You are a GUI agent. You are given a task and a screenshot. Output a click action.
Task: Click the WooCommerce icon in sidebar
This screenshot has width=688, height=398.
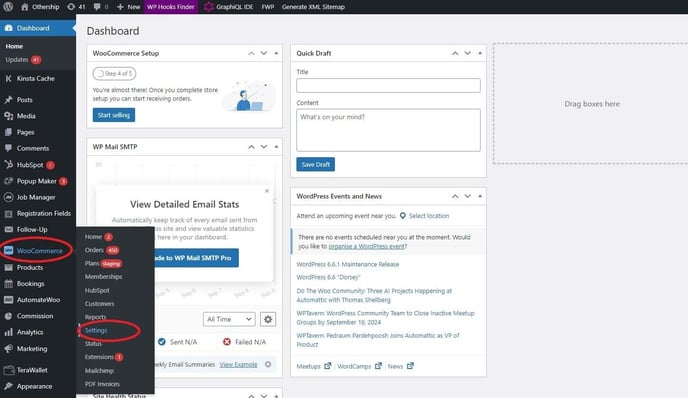(x=8, y=251)
